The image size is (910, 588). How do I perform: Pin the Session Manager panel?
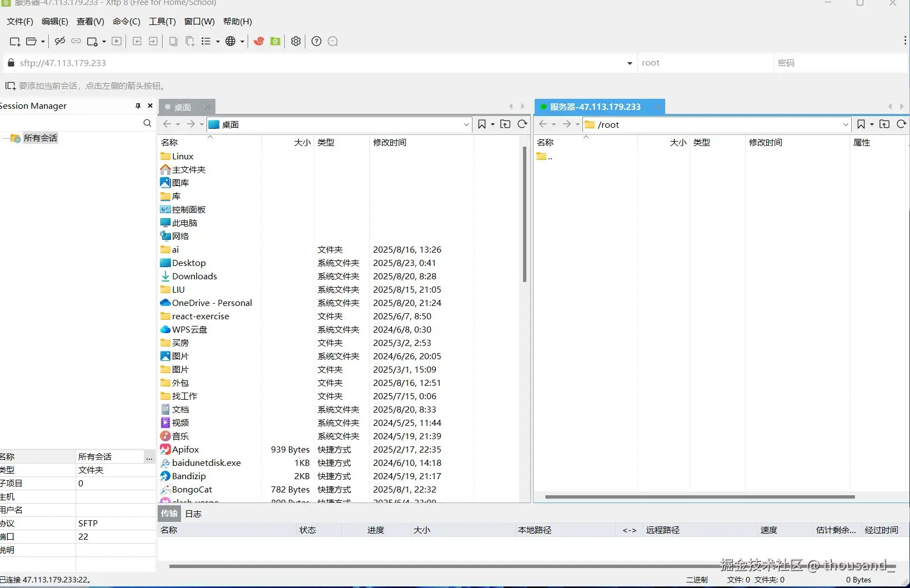138,105
